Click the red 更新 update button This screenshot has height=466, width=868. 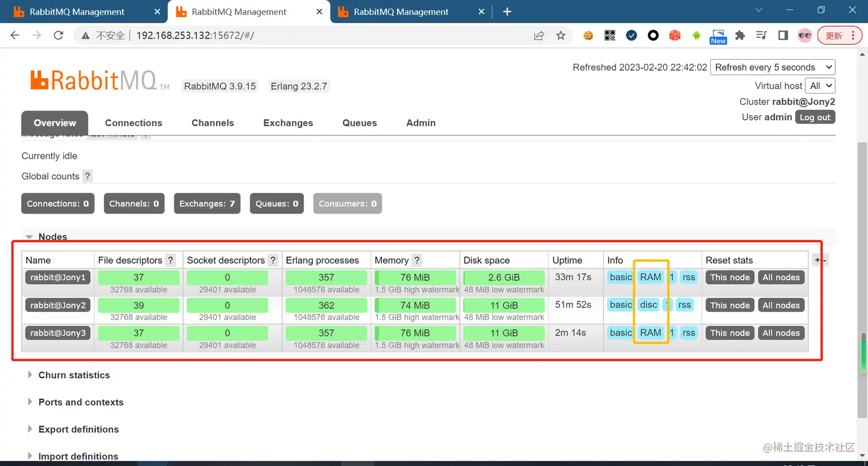[839, 36]
